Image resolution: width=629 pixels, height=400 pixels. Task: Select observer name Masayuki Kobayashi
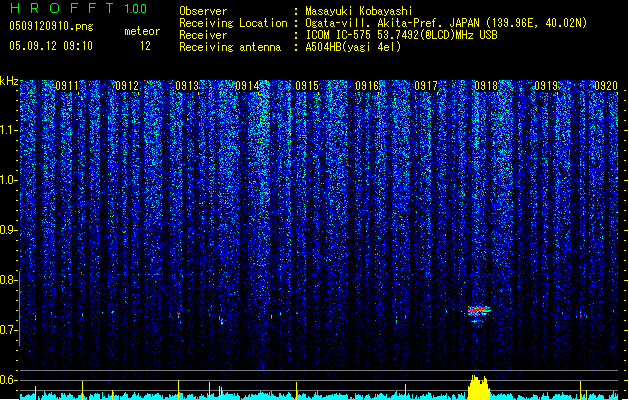359,11
